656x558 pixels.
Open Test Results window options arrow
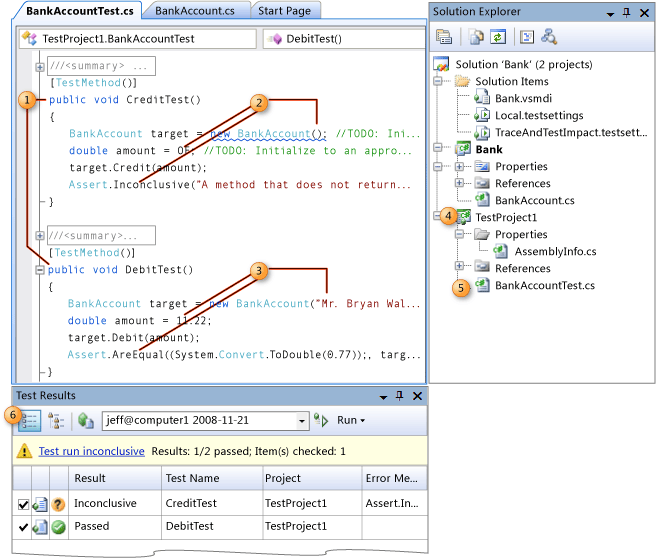383,397
